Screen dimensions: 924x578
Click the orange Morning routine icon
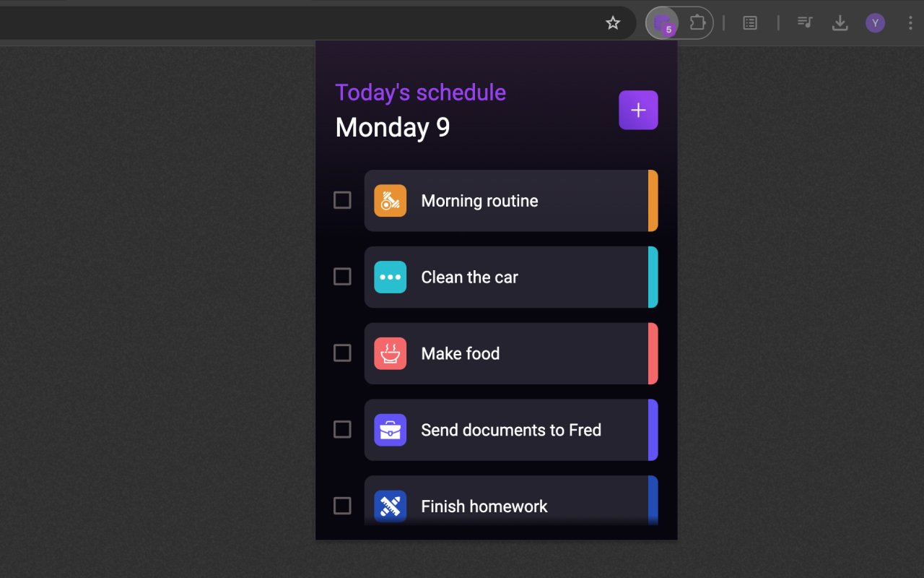(x=390, y=201)
